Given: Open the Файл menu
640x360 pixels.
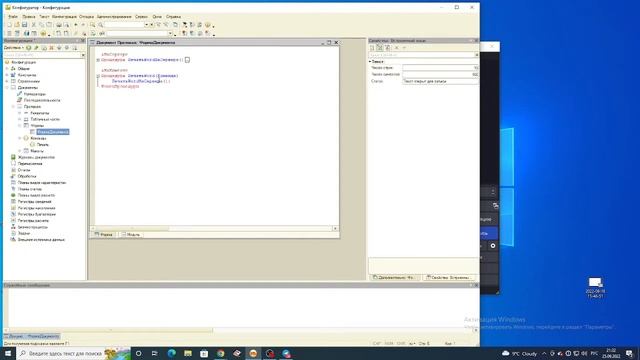Looking at the screenshot, I should tap(13, 17).
